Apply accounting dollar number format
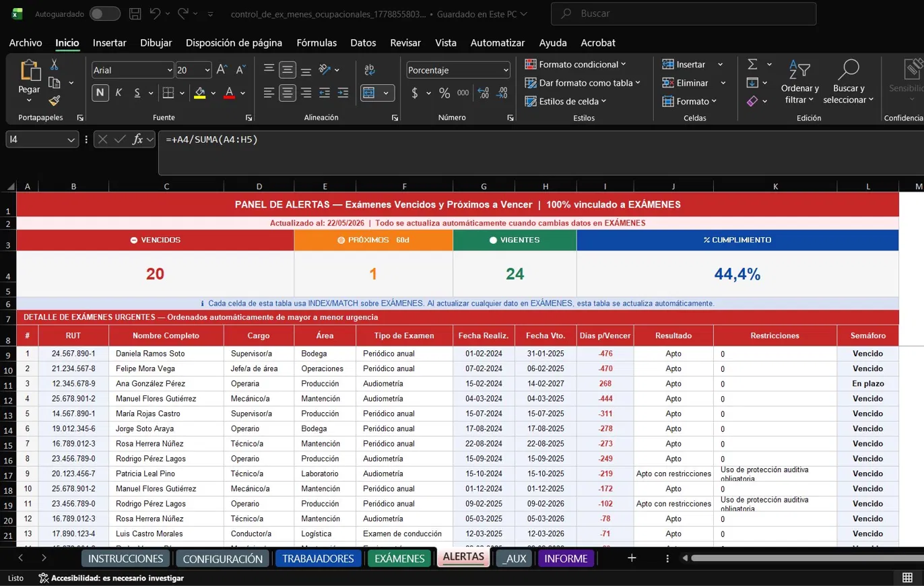 (x=415, y=93)
